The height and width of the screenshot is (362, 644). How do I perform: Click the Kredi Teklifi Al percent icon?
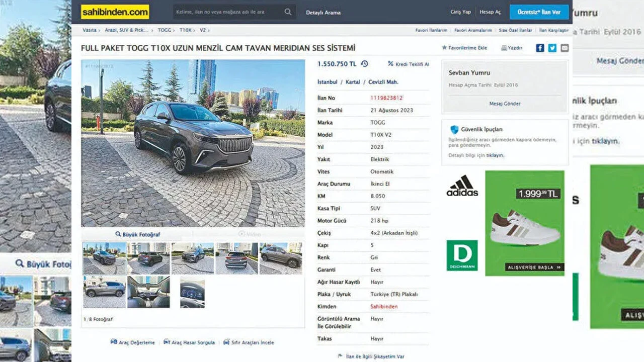[390, 64]
